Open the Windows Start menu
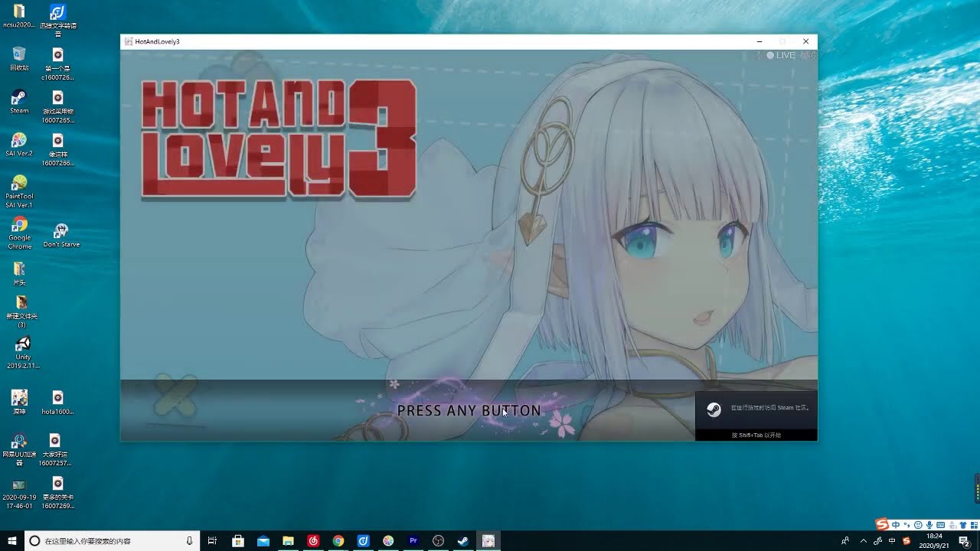 pyautogui.click(x=12, y=541)
